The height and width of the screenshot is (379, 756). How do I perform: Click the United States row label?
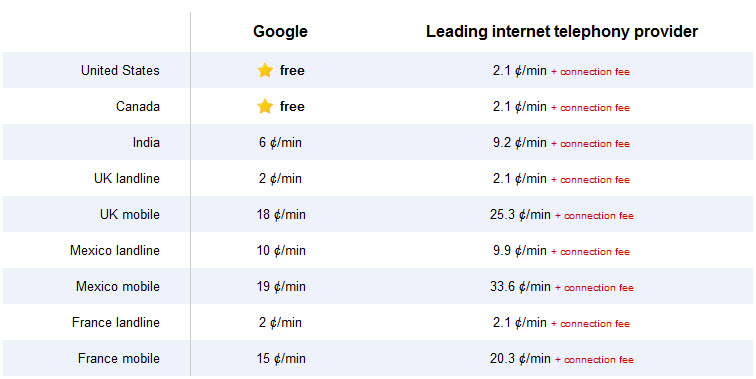pos(120,70)
